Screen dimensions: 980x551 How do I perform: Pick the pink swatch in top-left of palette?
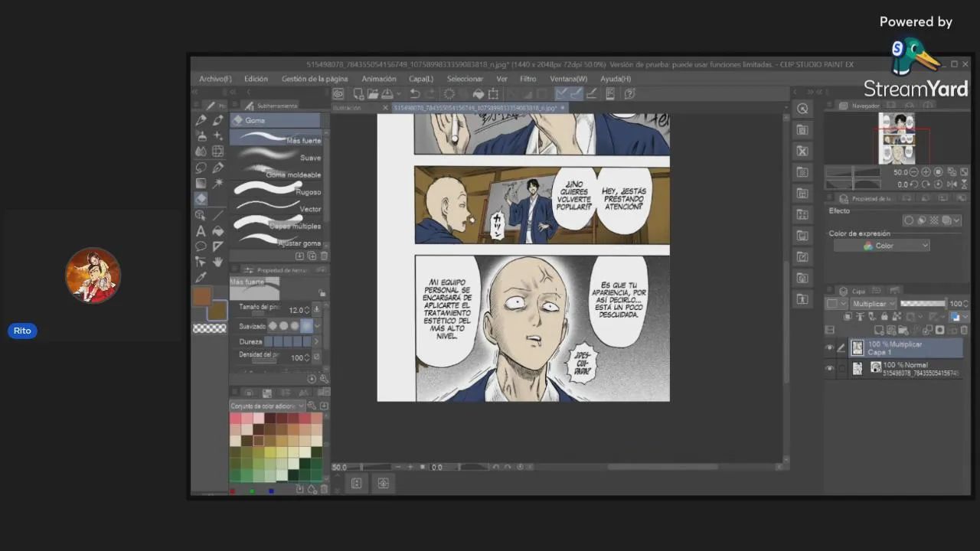coord(235,419)
